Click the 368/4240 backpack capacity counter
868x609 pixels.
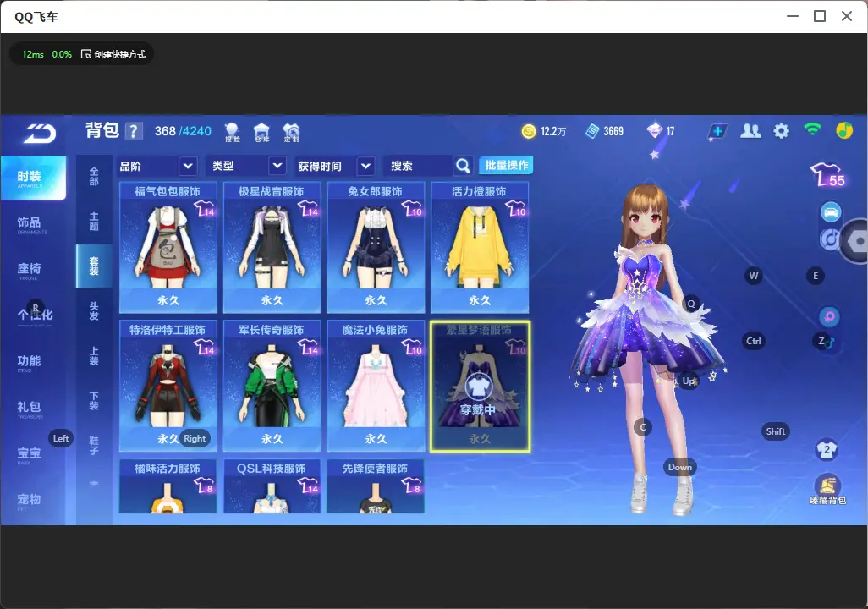coord(183,131)
